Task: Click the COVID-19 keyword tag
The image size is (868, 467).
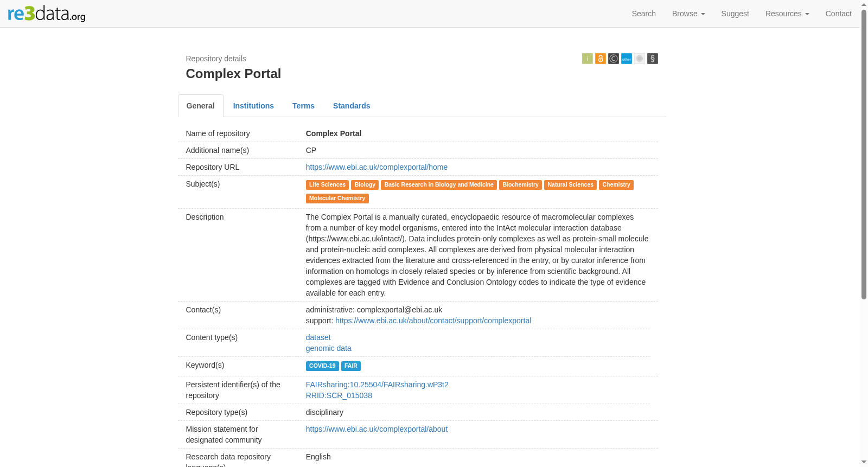Action: coord(322,366)
